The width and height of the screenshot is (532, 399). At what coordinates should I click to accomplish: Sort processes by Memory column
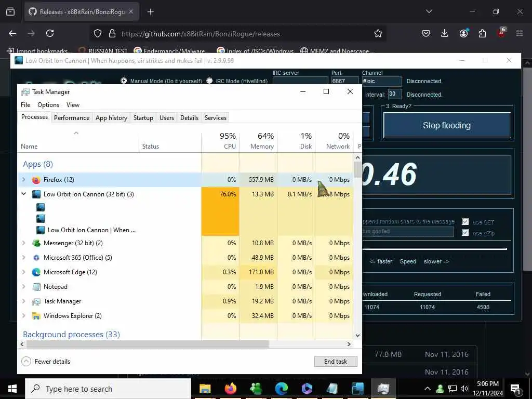258,141
